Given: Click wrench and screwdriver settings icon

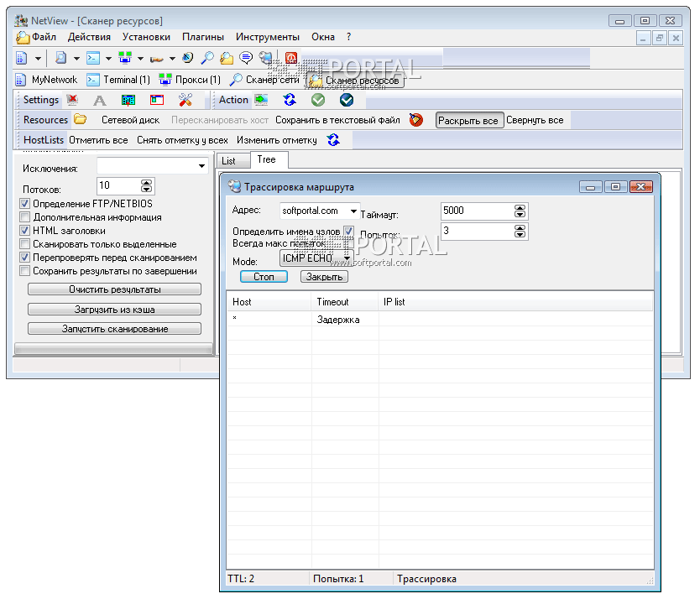Looking at the screenshot, I should coord(185,100).
